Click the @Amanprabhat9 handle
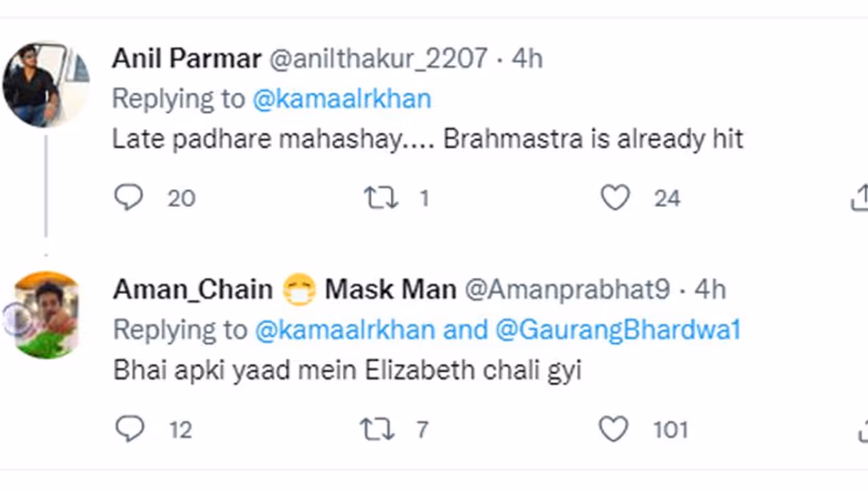This screenshot has height=490, width=868. point(567,290)
